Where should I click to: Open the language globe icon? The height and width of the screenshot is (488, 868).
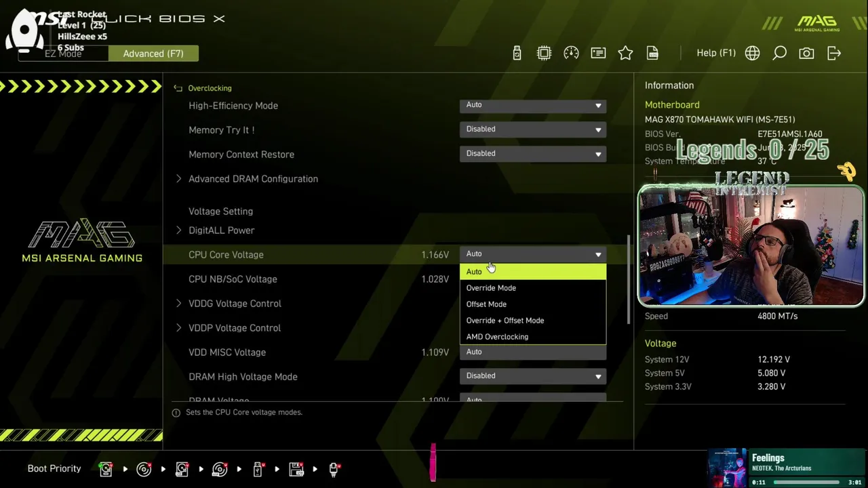(x=752, y=53)
